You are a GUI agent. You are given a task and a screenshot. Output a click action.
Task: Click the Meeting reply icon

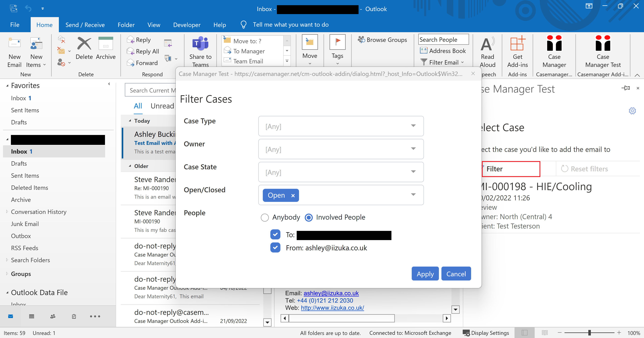click(168, 43)
